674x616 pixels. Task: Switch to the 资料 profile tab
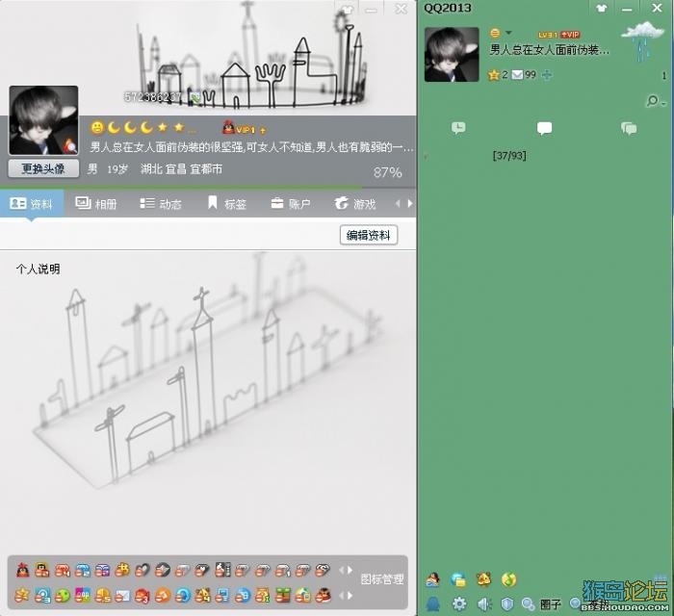point(31,204)
